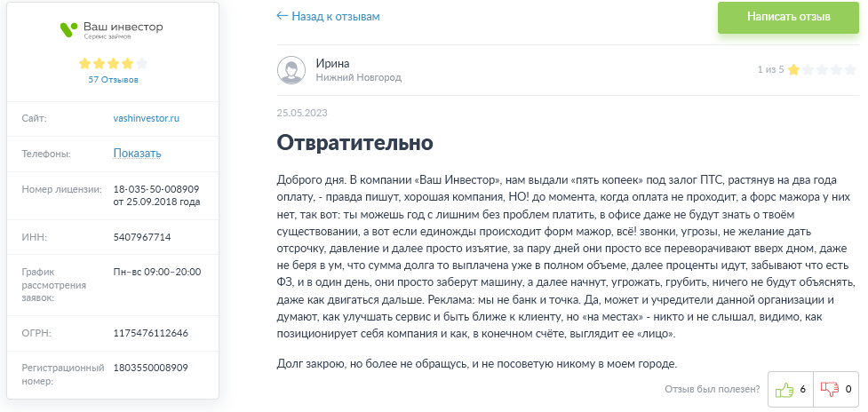Open the 57 Отзывов link
Viewport: 868px width, 412px height.
tap(113, 79)
